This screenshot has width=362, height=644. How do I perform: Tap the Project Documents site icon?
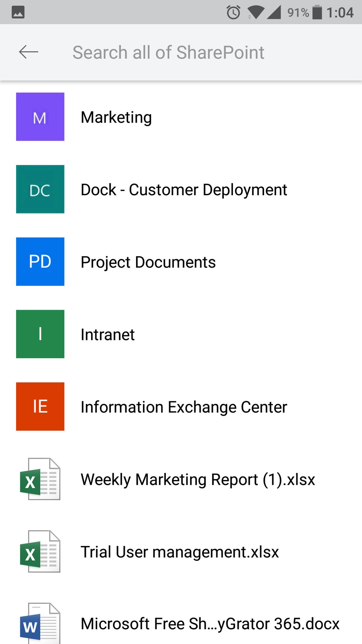tap(40, 262)
